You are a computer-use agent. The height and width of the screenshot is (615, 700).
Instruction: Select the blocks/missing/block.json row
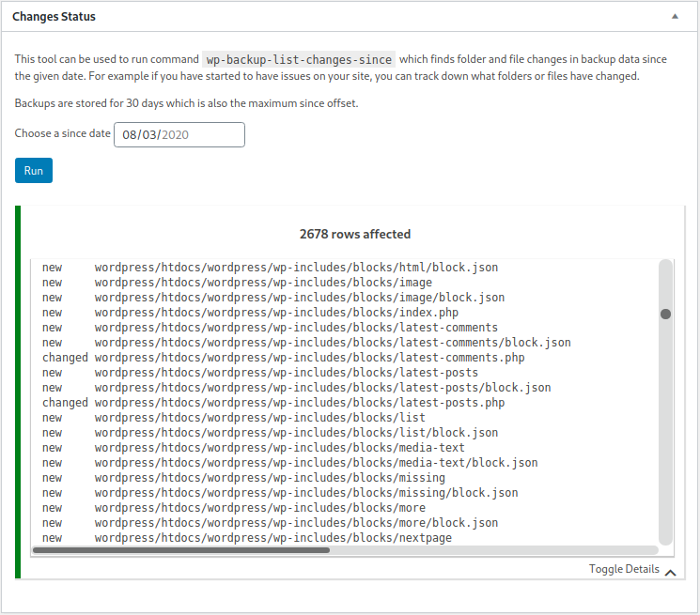click(280, 493)
